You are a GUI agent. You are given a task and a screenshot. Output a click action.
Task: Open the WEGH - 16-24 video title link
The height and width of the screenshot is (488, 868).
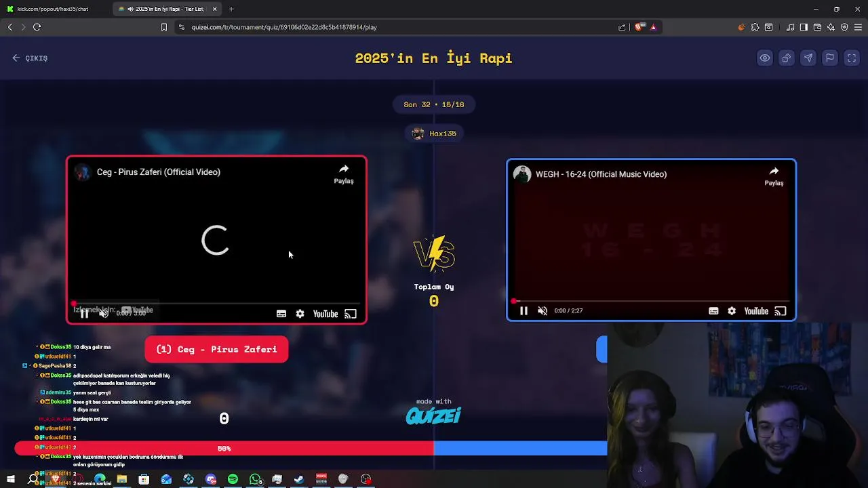click(601, 174)
